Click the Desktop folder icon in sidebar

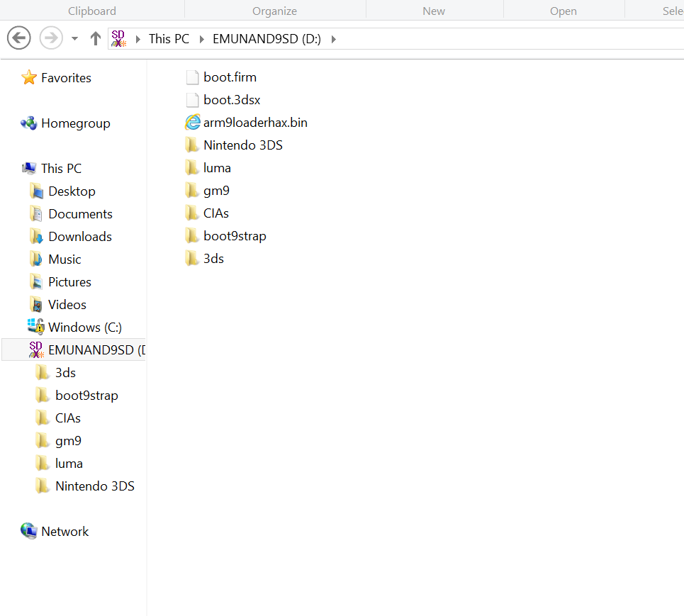37,191
